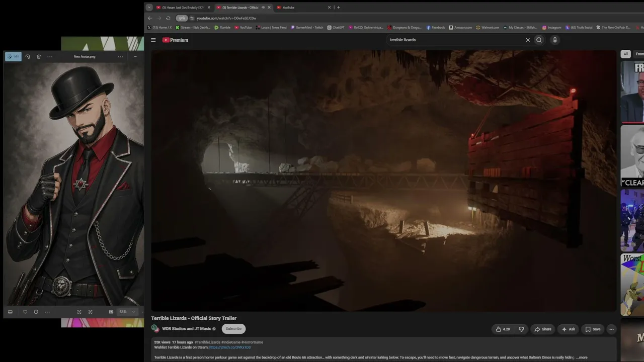Open the Stan Lee recommended video thumbnail
This screenshot has height=362, width=644.
point(632,156)
